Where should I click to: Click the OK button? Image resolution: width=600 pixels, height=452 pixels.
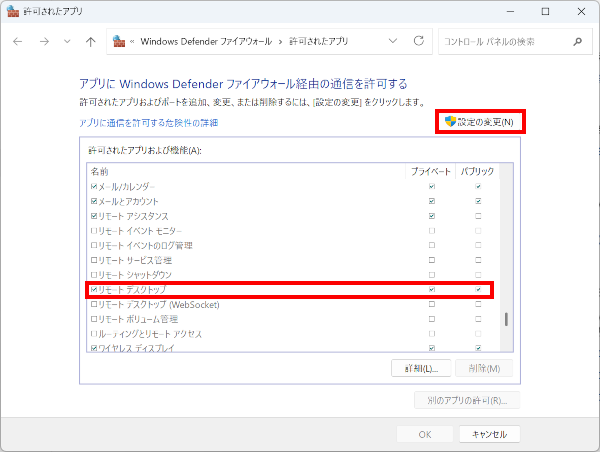pos(425,434)
